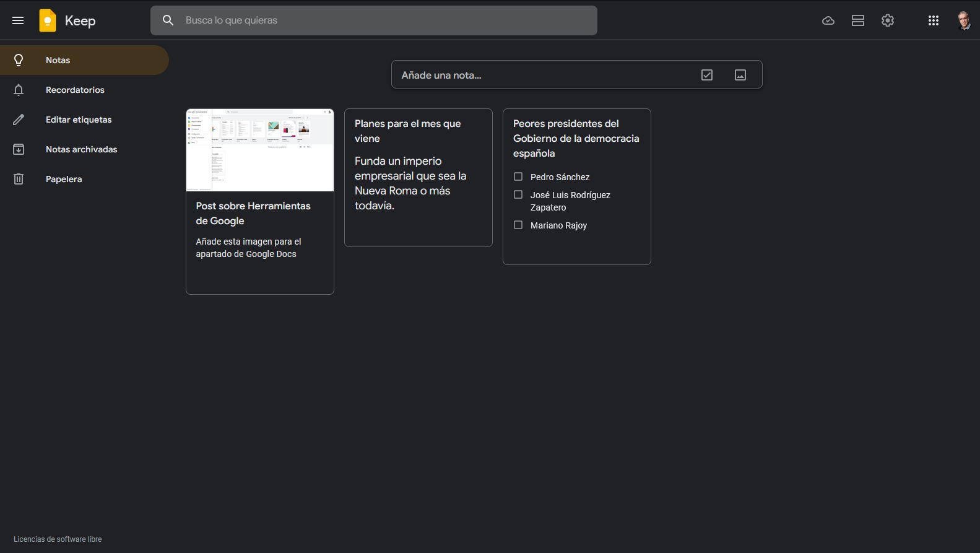
Task: Create a new note with image
Action: click(740, 75)
